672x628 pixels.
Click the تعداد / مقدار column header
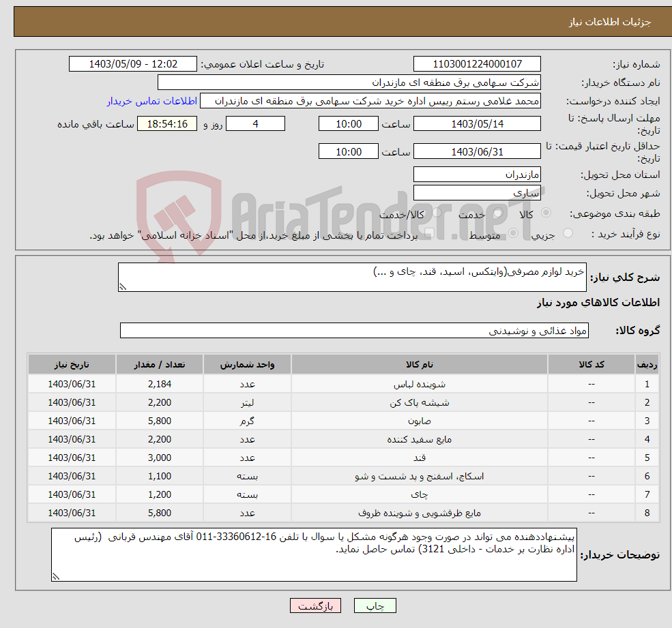click(x=160, y=364)
